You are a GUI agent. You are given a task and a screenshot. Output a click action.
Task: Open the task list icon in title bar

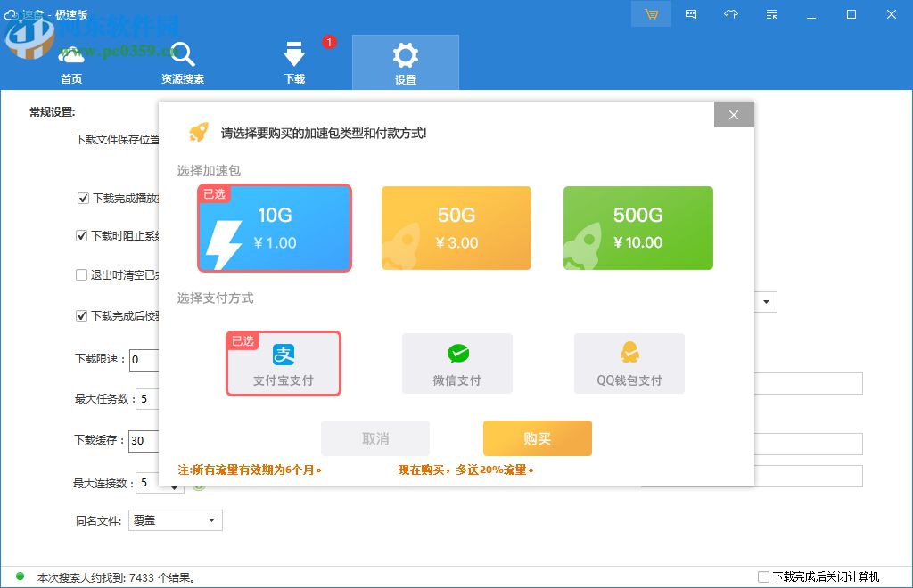tap(771, 14)
